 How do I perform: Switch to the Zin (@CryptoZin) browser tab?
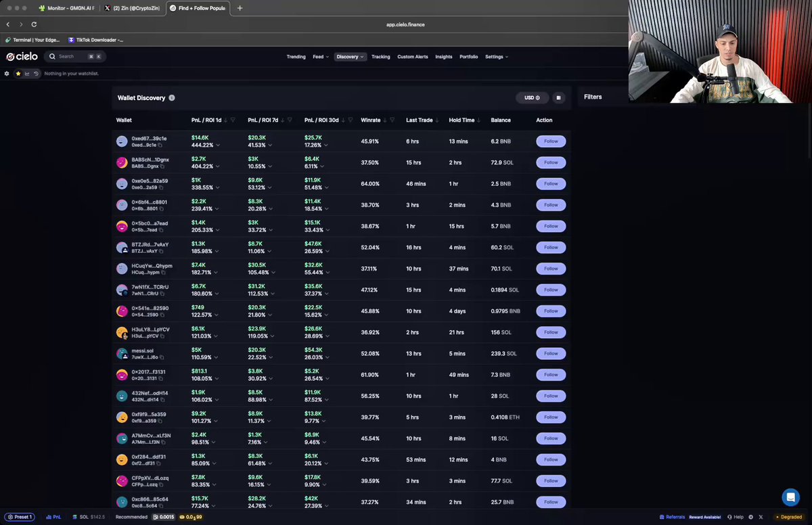pos(132,8)
